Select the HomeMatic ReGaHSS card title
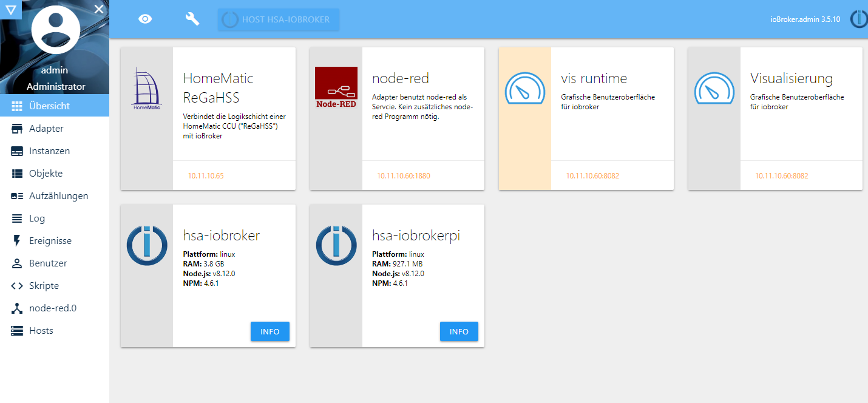Image resolution: width=868 pixels, height=403 pixels. point(219,89)
